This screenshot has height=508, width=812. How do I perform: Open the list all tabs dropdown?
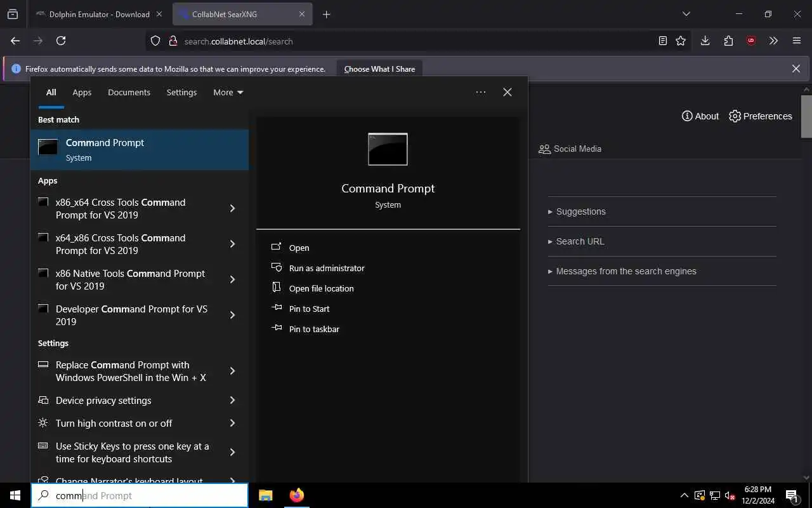coord(686,14)
